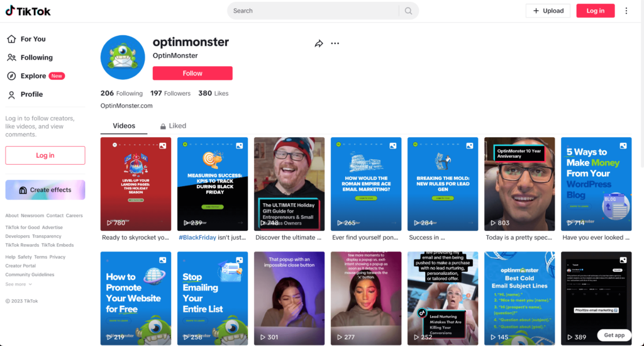The height and width of the screenshot is (346, 644).
Task: Expand See more footer links
Action: tap(18, 284)
